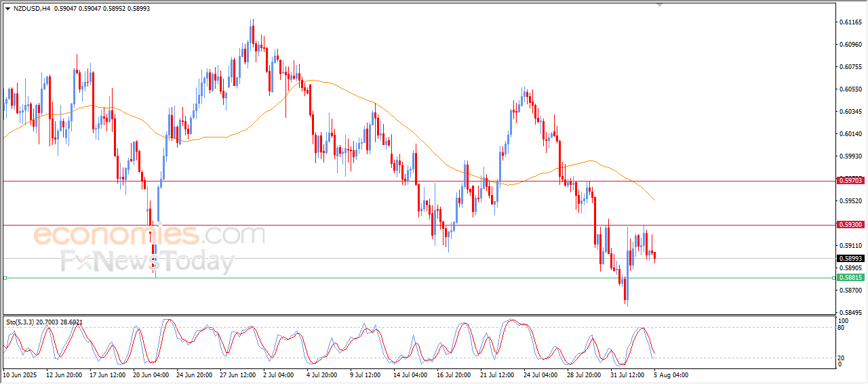Click the 24 Jul 04:00 time label

pyautogui.click(x=540, y=375)
